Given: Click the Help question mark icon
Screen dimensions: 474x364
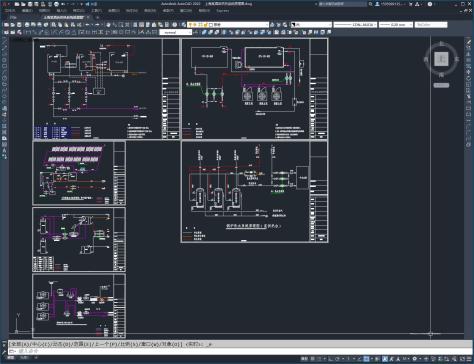Looking at the screenshot, I should point(430,4).
